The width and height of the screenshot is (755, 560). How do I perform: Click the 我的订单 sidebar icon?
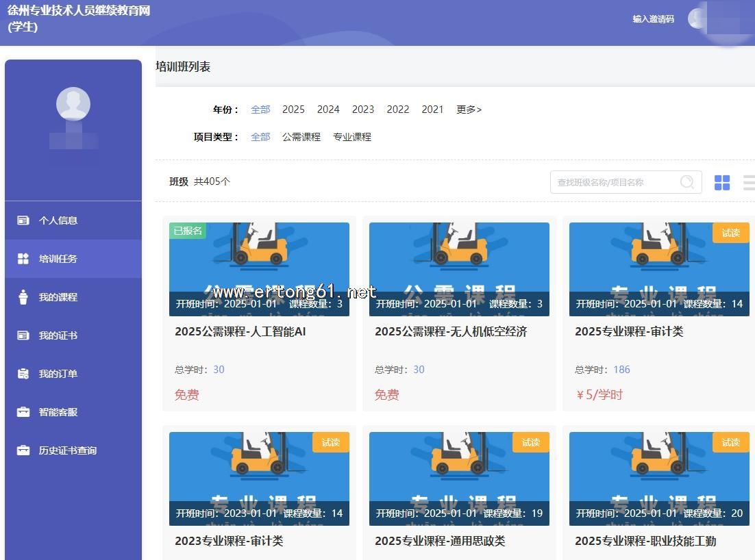point(23,374)
